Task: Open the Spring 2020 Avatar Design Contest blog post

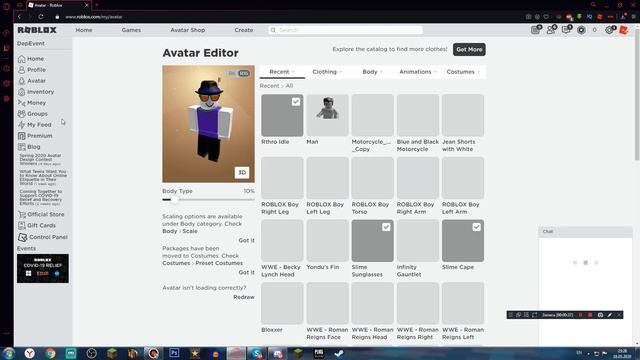Action: [x=40, y=160]
